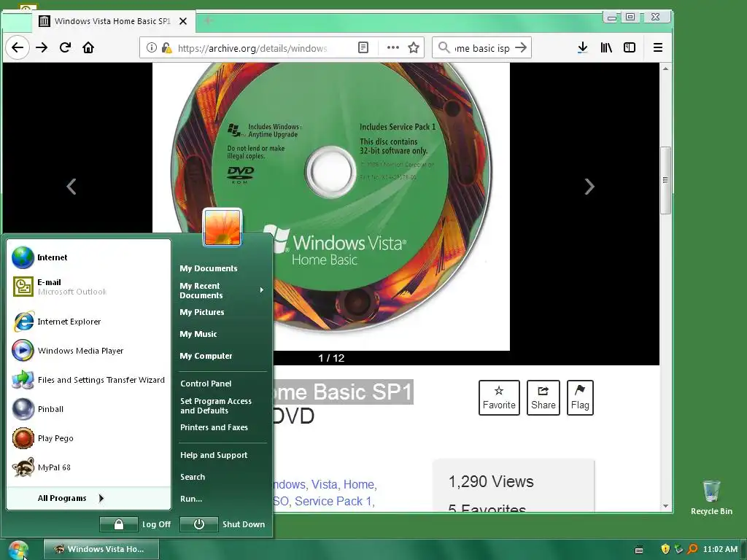Select Windows Vista Ho... taskbar button
747x560 pixels.
101,549
